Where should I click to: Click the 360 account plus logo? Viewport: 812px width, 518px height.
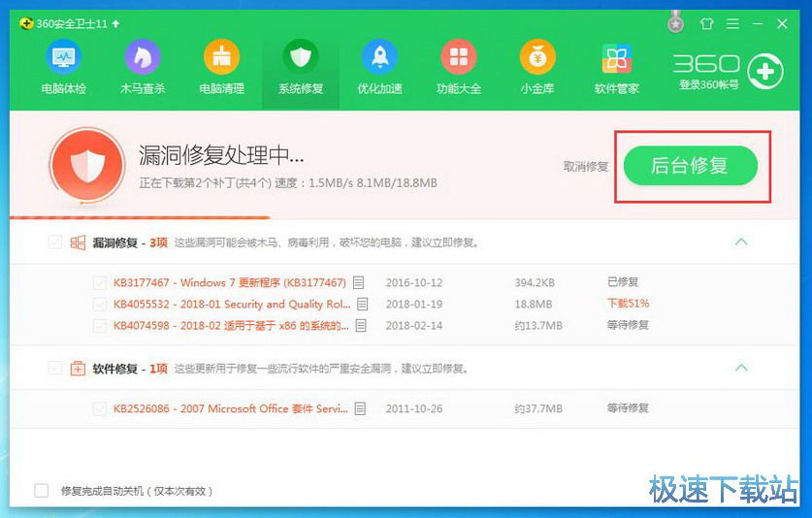[x=765, y=71]
